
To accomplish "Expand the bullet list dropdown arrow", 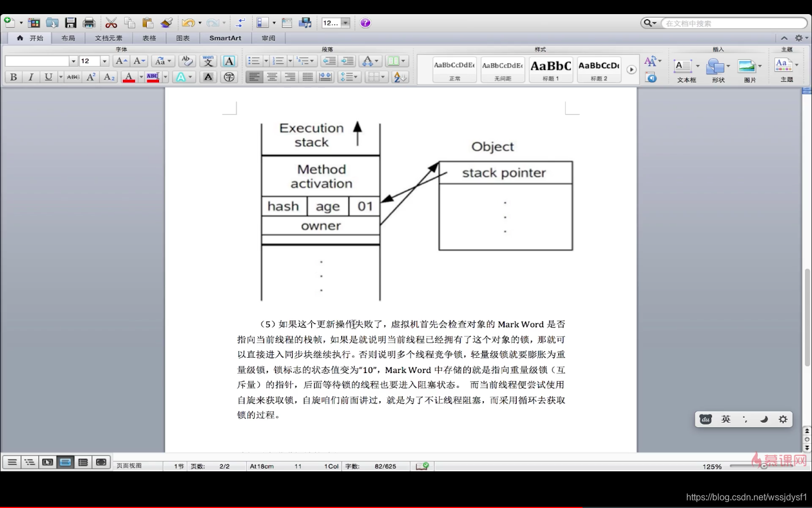I will (266, 61).
